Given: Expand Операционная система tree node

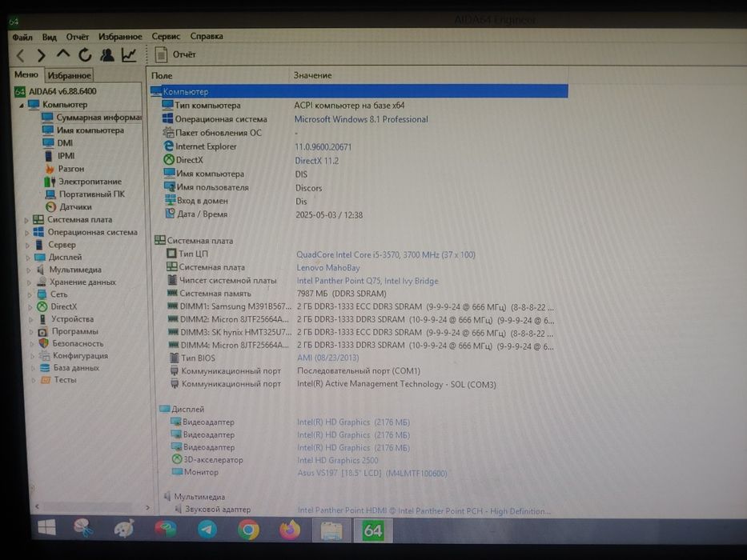Looking at the screenshot, I should pyautogui.click(x=27, y=233).
